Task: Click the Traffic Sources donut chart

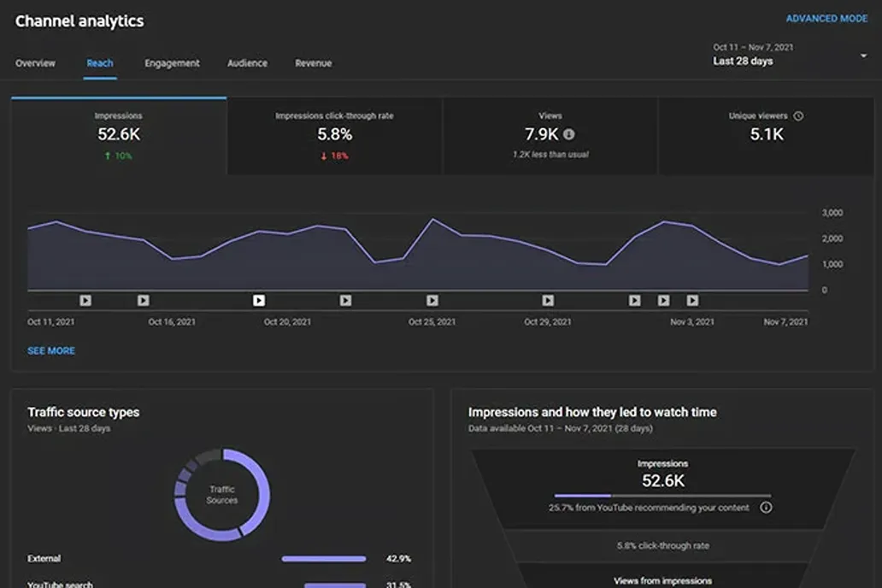Action: point(221,492)
